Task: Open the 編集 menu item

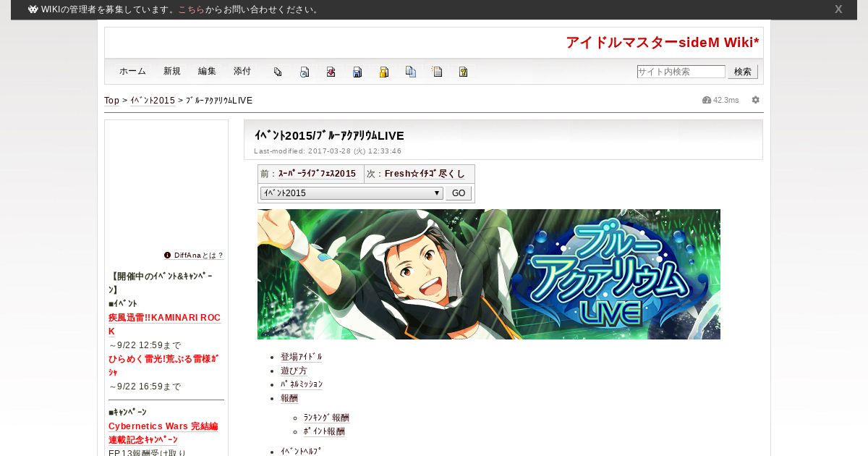Action: click(207, 72)
